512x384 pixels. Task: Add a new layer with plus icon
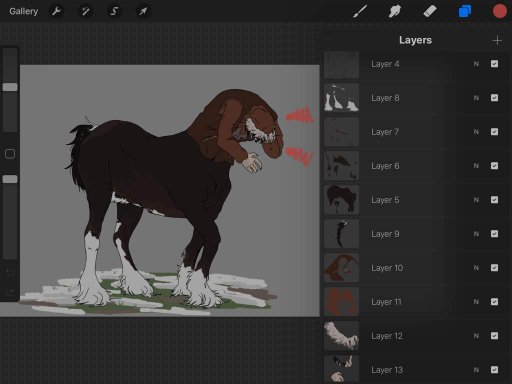497,41
